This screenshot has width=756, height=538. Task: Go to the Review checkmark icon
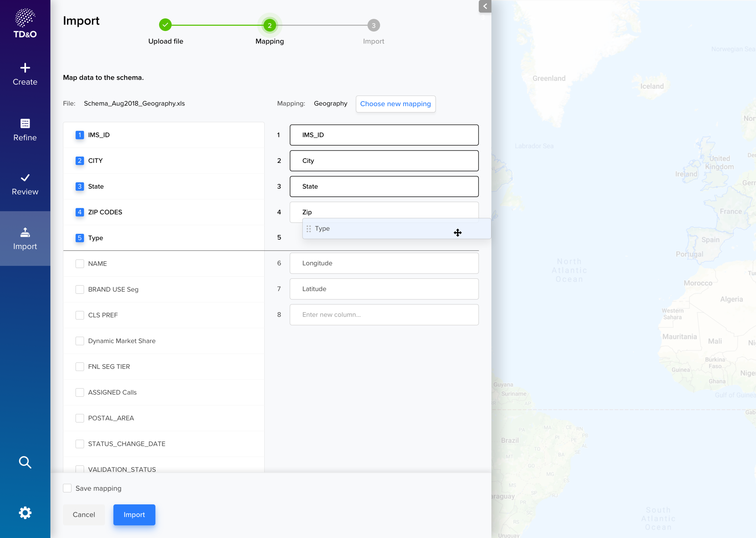click(x=25, y=178)
